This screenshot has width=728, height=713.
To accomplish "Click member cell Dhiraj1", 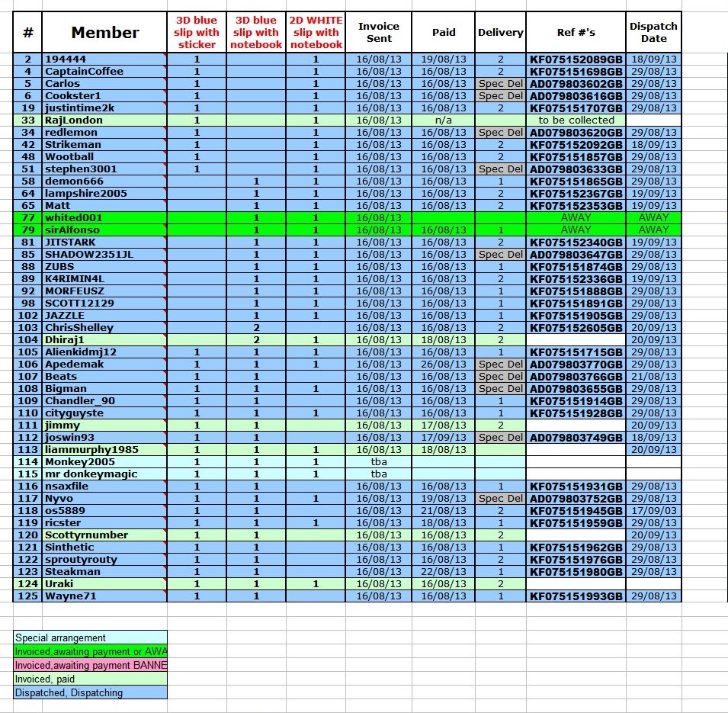I will click(x=104, y=340).
